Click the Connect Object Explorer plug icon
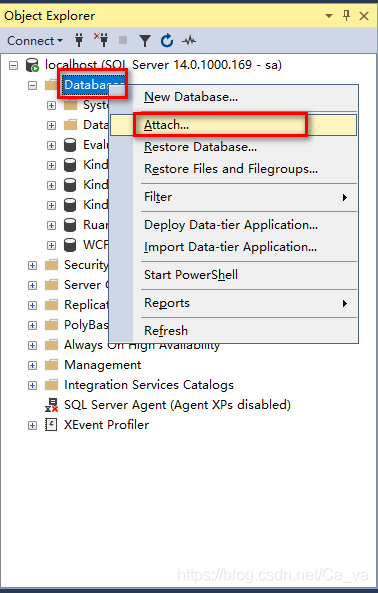Screen dimensions: 378x593 coord(79,40)
